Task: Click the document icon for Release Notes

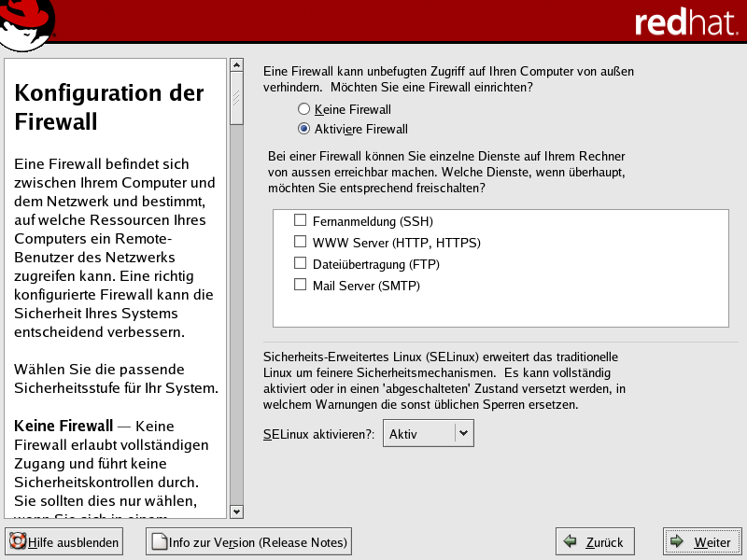Action: point(159,541)
